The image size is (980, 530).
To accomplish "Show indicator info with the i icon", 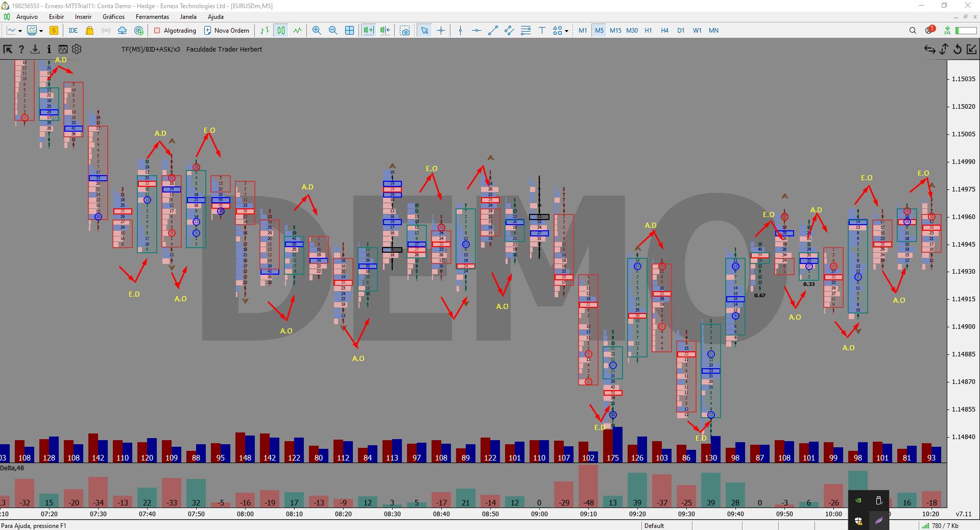I will pyautogui.click(x=49, y=49).
